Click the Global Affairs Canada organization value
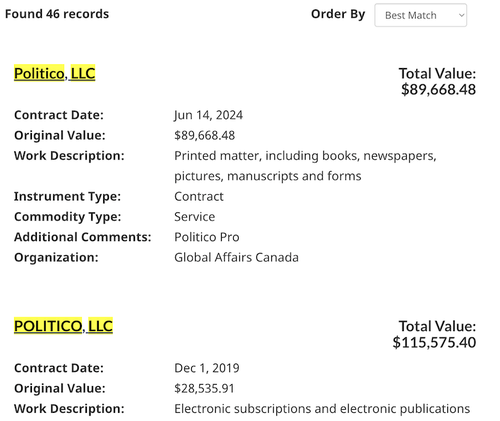Screen dimensions: 500x421 click(236, 257)
